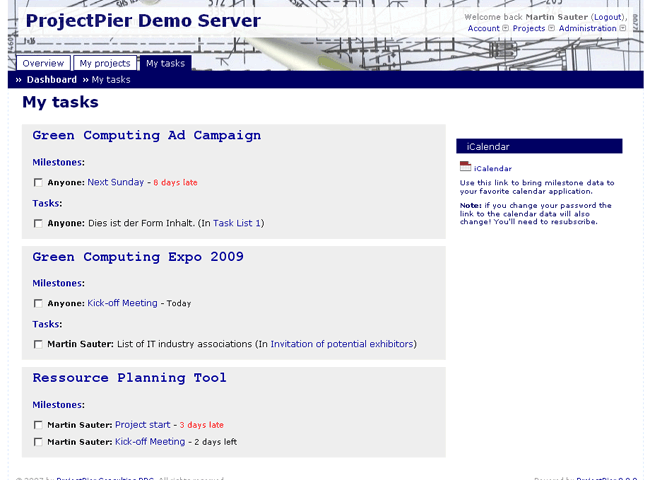Open the My projects tab
The image size is (650, 480).
point(105,63)
